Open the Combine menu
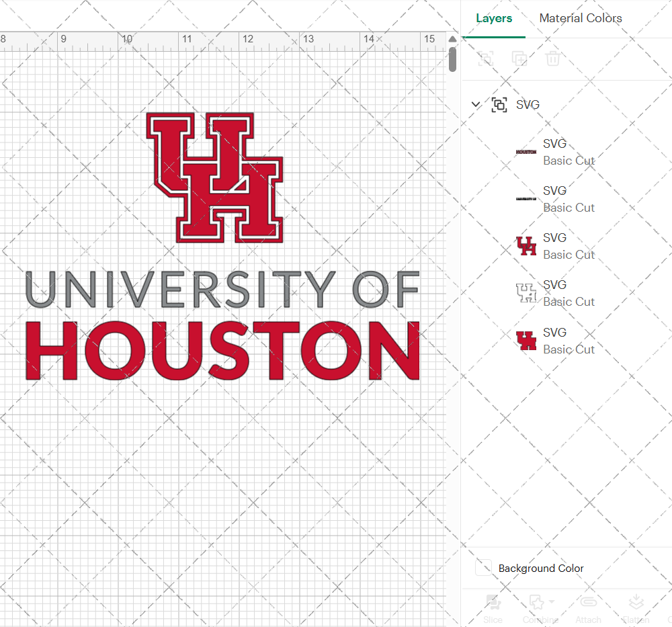The height and width of the screenshot is (627, 672). click(x=540, y=609)
